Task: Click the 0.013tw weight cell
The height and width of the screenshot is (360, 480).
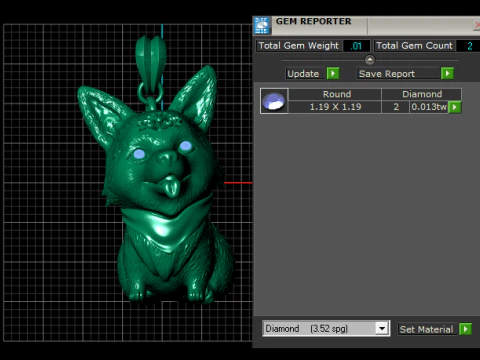Action: click(429, 107)
